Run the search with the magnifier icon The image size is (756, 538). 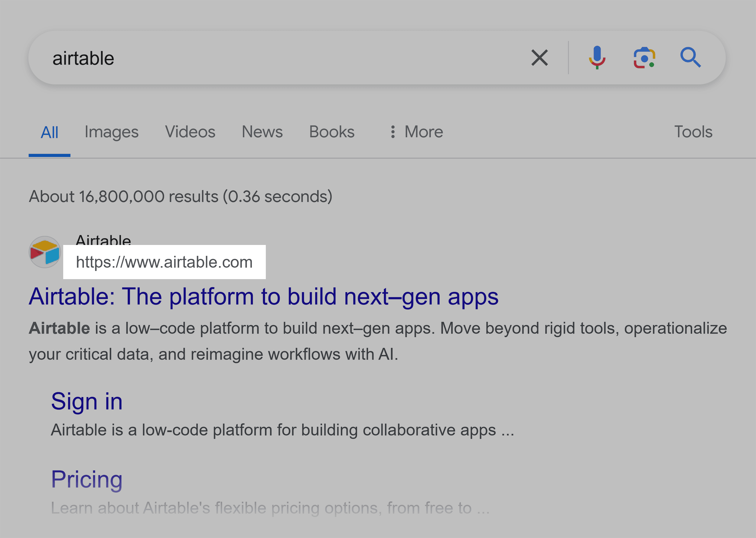[x=691, y=57]
